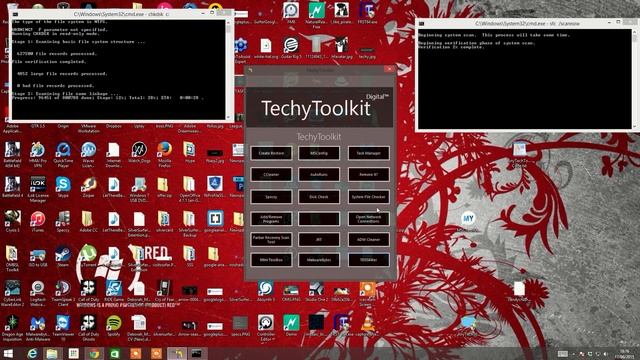640x360 pixels.
Task: Open Add/Remove Programs button
Action: (271, 219)
